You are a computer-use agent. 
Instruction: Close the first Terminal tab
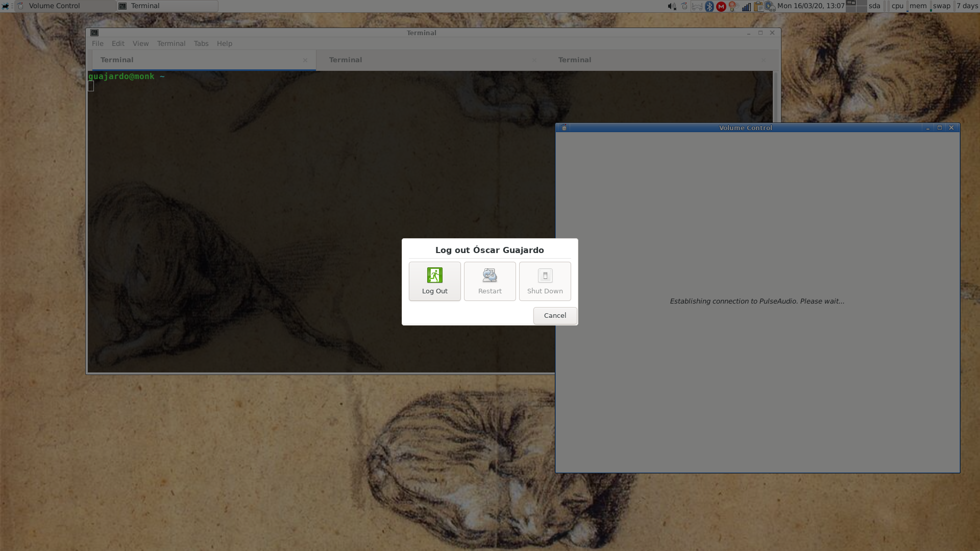click(305, 60)
